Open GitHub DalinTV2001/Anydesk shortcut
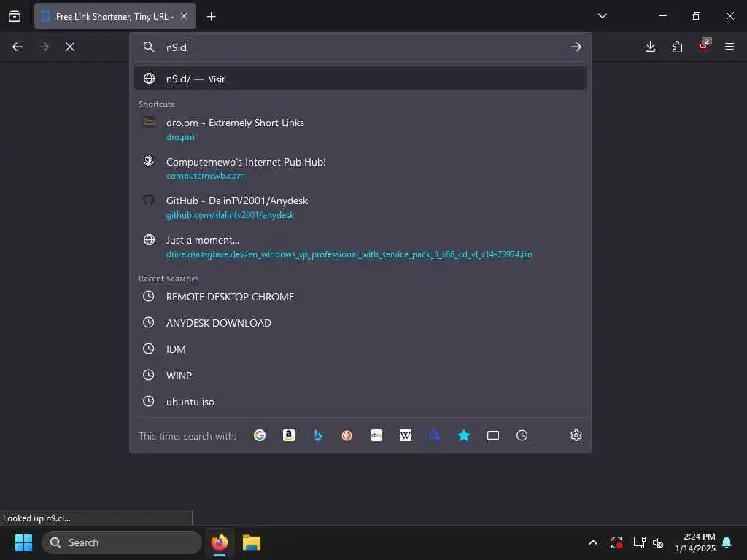The image size is (747, 560). coord(360,207)
